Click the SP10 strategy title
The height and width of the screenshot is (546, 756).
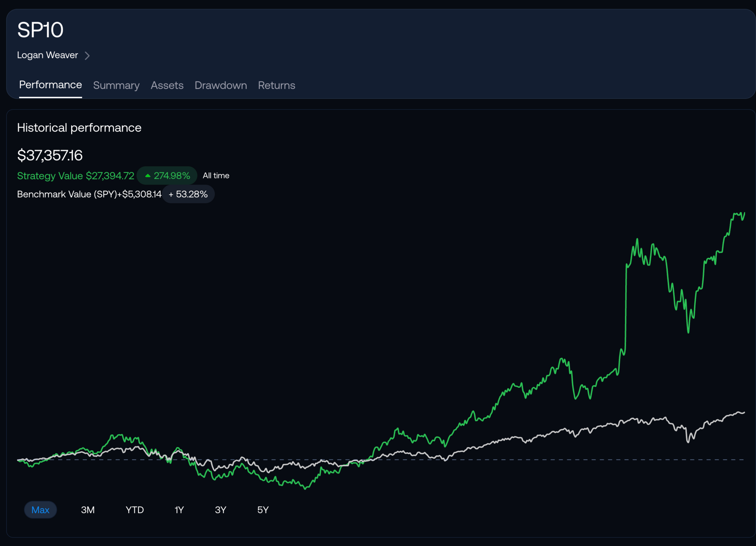pos(40,30)
